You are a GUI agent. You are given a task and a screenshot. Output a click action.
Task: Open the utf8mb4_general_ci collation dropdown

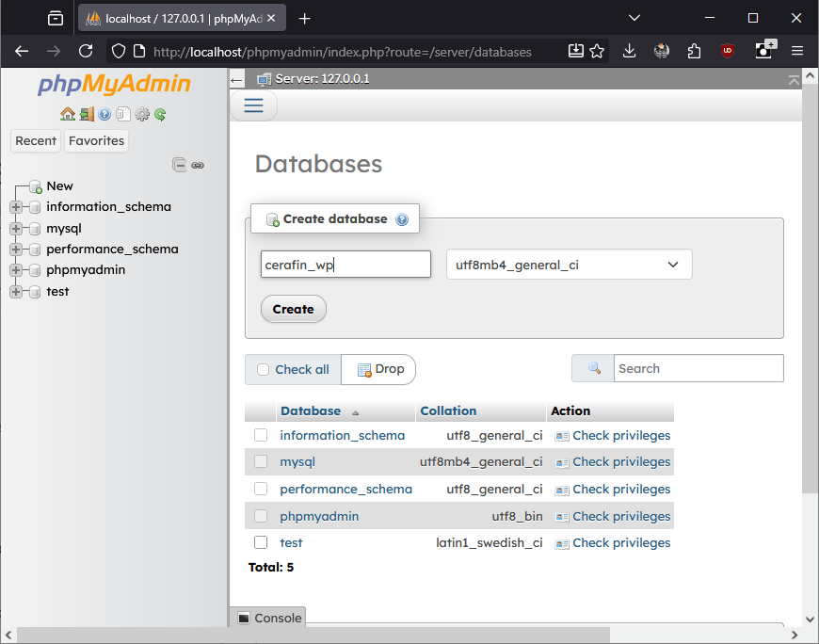tap(569, 265)
